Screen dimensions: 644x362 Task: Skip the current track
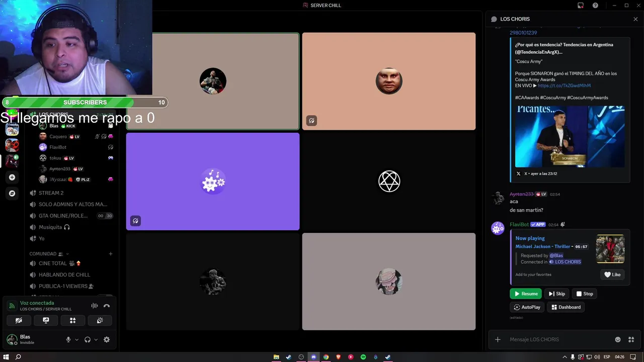(556, 294)
